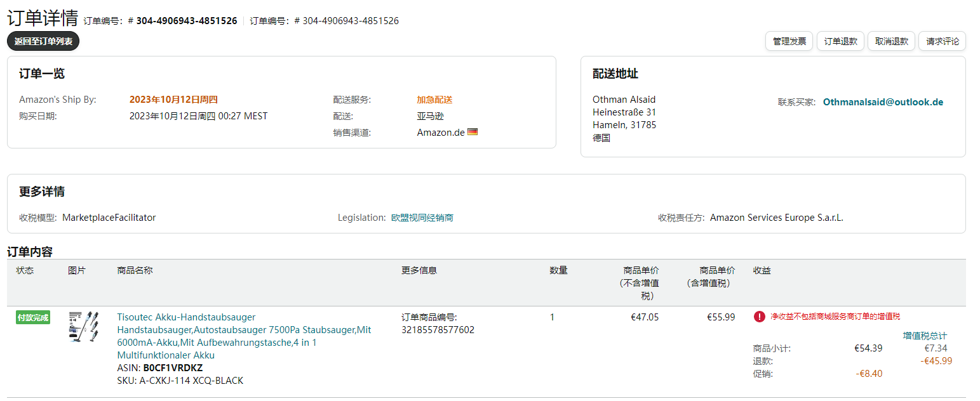Open the 欧盟视同经销商 legislation link
The image size is (980, 401).
coord(422,218)
